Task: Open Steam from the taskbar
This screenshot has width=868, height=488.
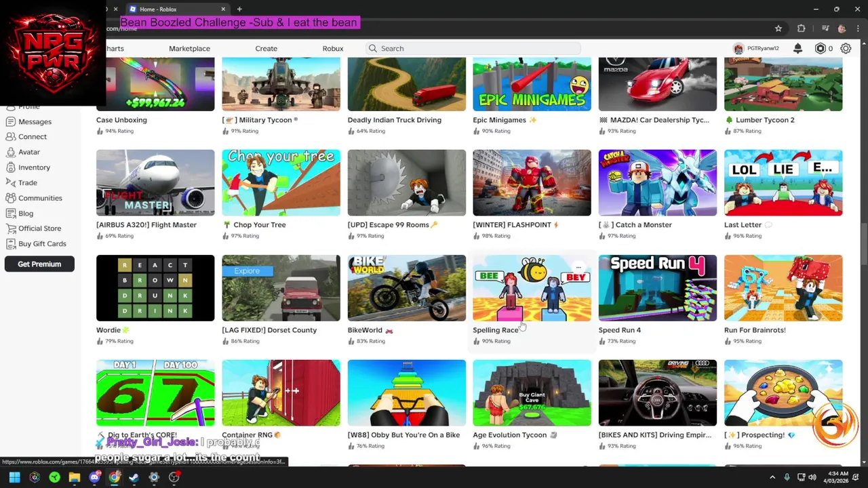Action: (x=134, y=477)
